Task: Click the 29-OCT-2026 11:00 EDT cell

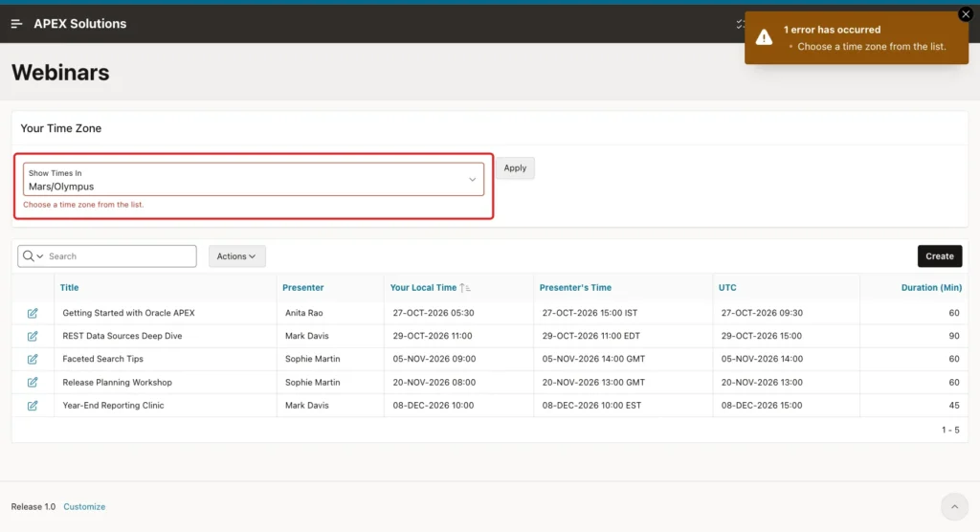Action: point(591,336)
